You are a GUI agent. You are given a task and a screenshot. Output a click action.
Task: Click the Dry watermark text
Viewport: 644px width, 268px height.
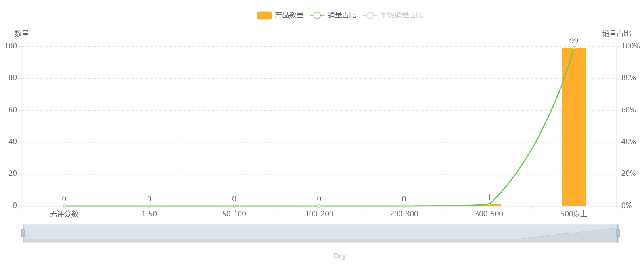[x=340, y=256]
